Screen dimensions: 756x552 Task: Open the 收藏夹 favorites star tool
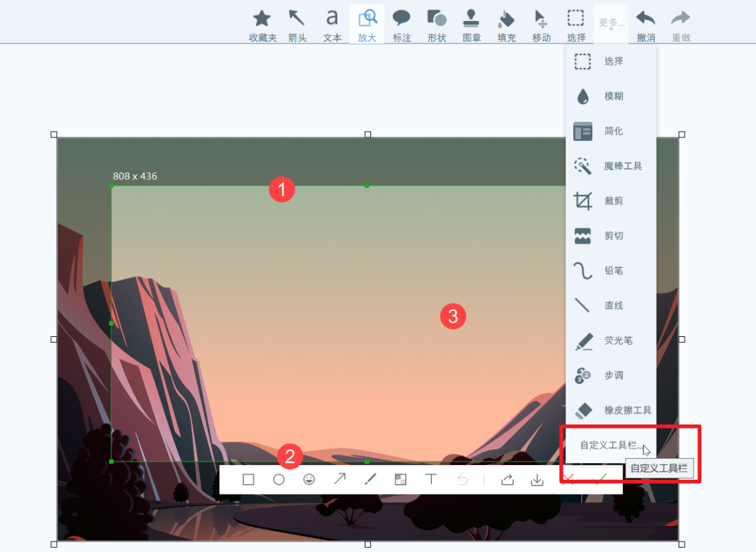point(262,25)
